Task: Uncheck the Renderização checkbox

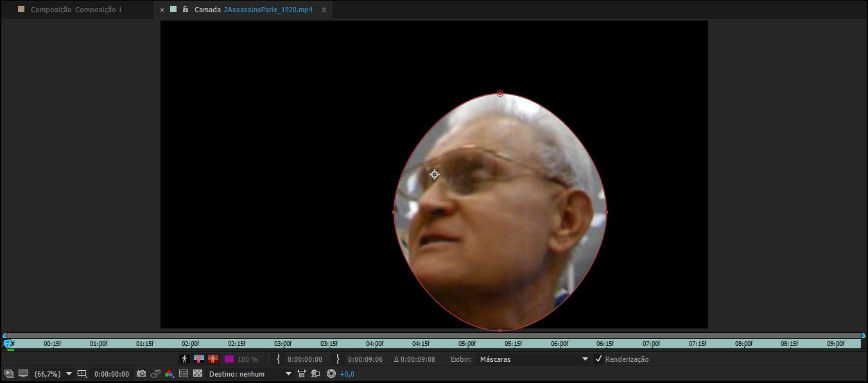Action: 599,359
